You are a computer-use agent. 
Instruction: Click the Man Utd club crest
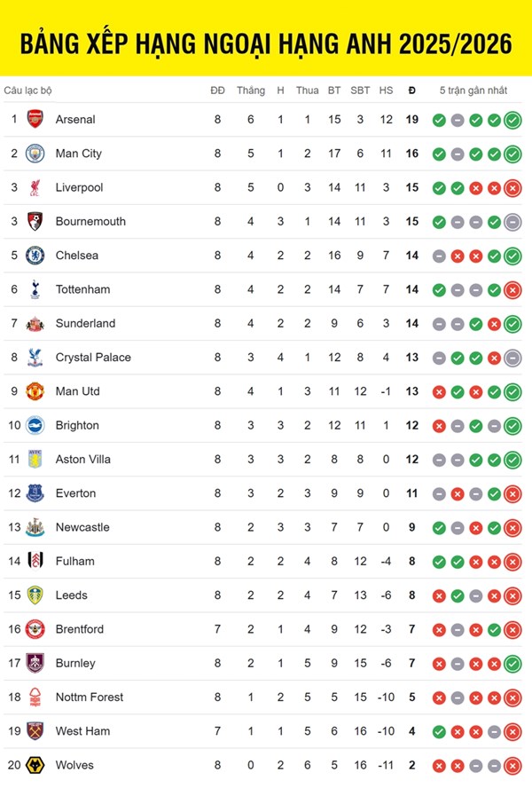coord(35,391)
